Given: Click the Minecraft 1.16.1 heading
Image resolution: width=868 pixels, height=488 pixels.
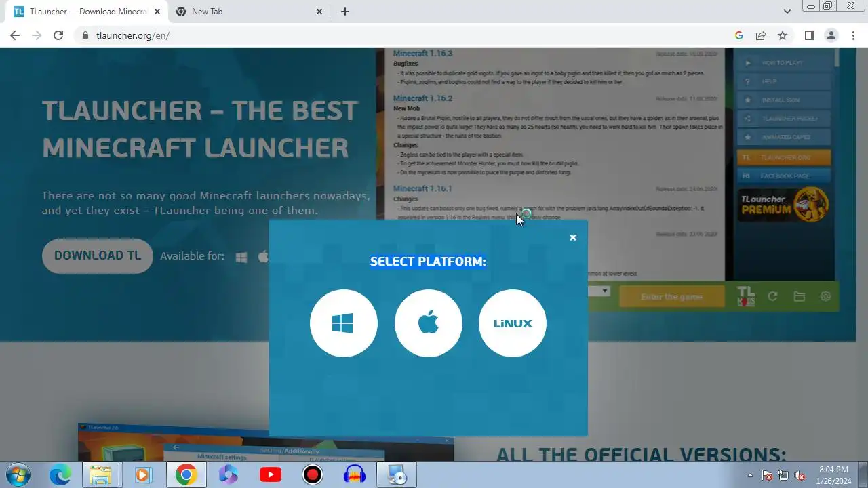Looking at the screenshot, I should [x=422, y=188].
